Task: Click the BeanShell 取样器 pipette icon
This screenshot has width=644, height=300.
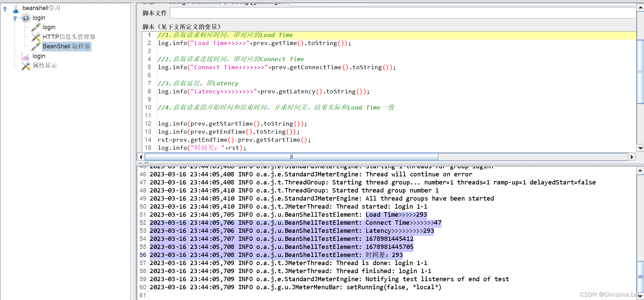Action: click(x=36, y=46)
